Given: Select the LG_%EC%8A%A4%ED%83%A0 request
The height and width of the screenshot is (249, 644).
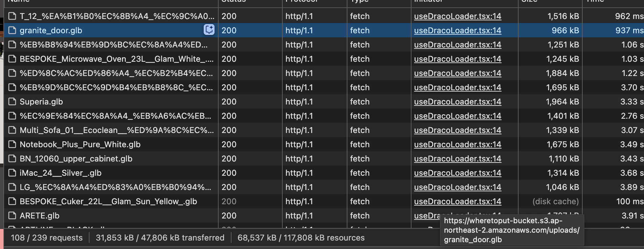Looking at the screenshot, I should (115, 187).
